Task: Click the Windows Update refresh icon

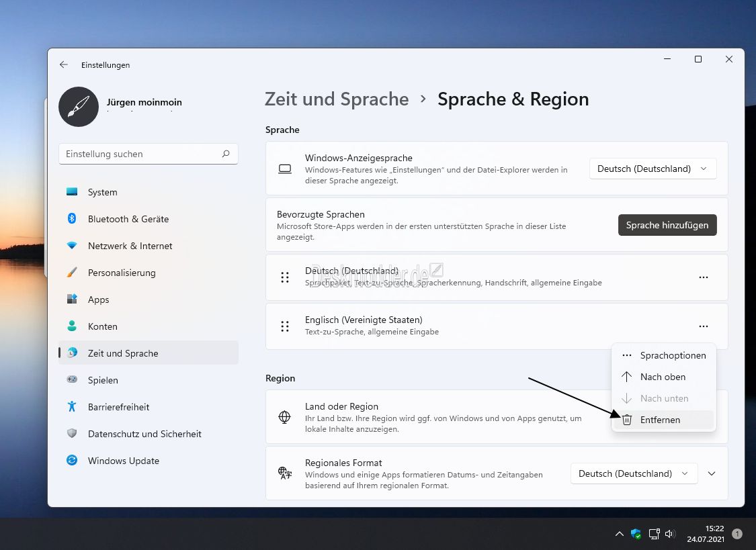Action: [72, 461]
